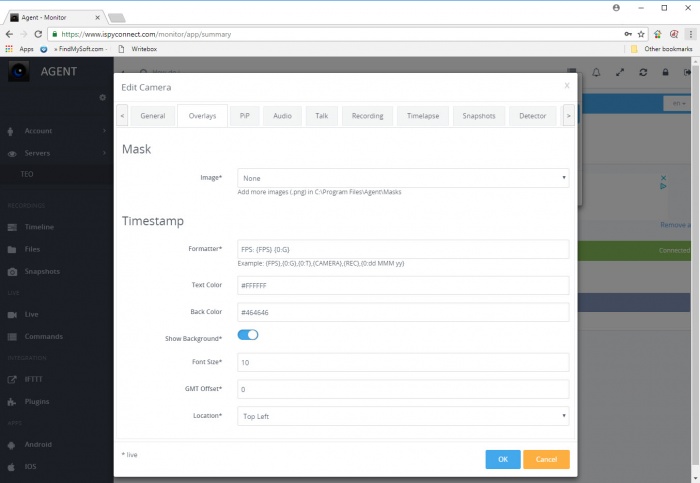Click the Servers eye icon
Viewport: 700px width, 483px height.
click(12, 154)
